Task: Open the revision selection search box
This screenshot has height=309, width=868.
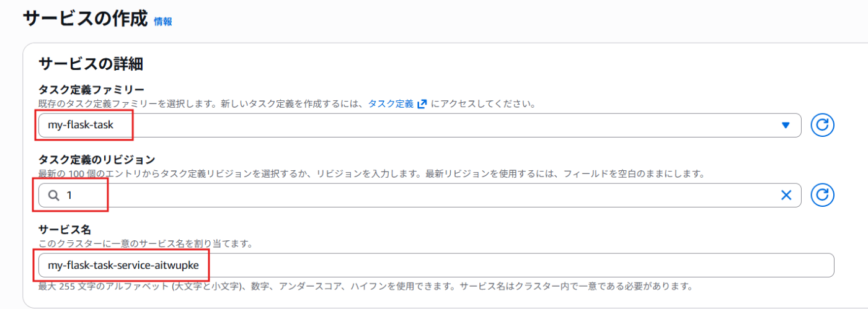Action: (x=420, y=195)
